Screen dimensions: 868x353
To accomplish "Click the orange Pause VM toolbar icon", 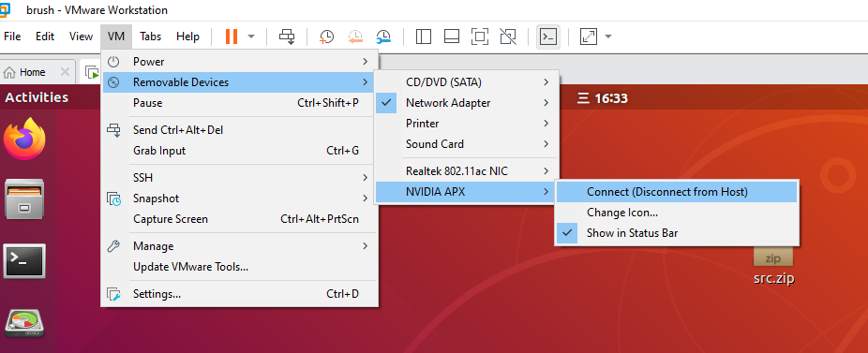I will pos(232,37).
